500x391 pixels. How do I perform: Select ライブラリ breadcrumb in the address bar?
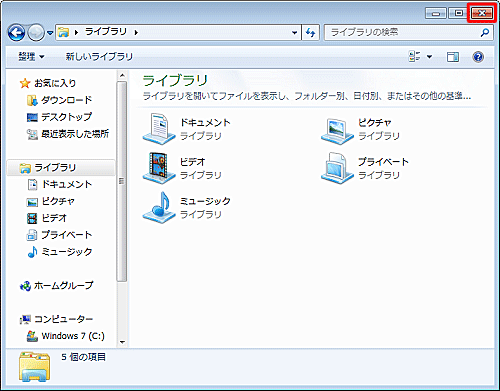[x=106, y=32]
